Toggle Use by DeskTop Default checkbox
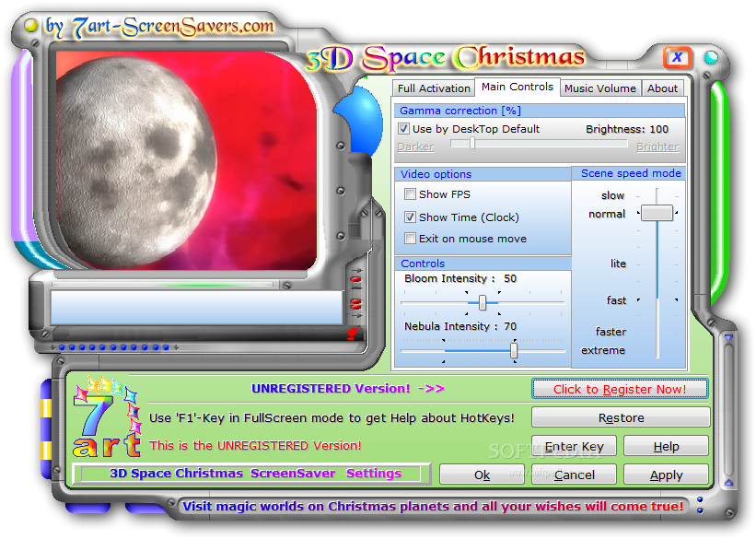The width and height of the screenshot is (756, 539). 403,129
